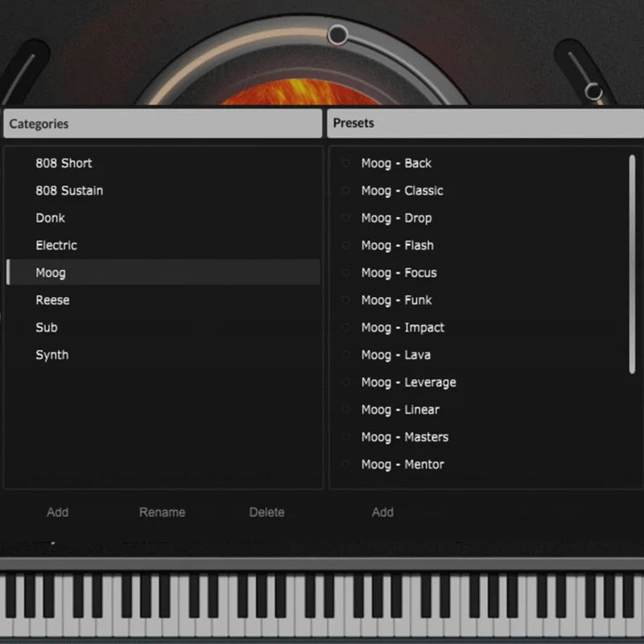
Task: Choose the Reese category
Action: (52, 300)
